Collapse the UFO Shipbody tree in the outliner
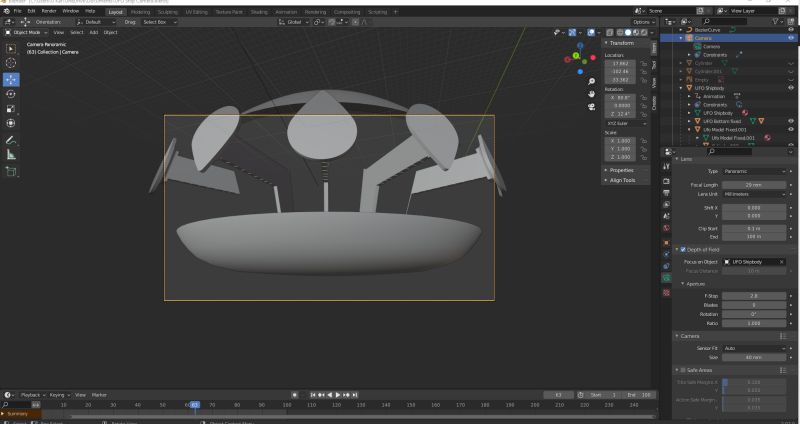The width and height of the screenshot is (800, 424). pyautogui.click(x=681, y=88)
